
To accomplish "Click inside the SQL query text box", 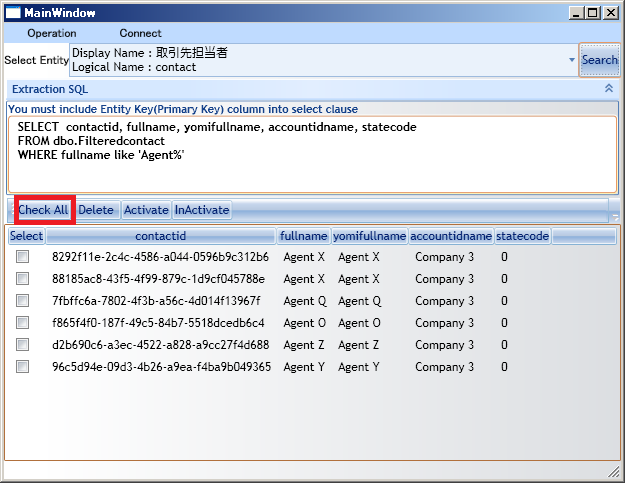I will [x=312, y=155].
